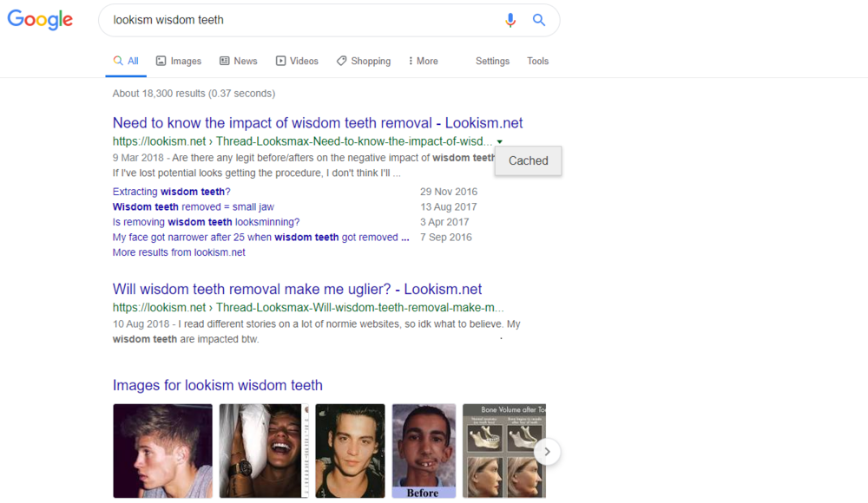Image resolution: width=868 pixels, height=503 pixels.
Task: Click the blue search magnifier icon
Action: pyautogui.click(x=539, y=21)
